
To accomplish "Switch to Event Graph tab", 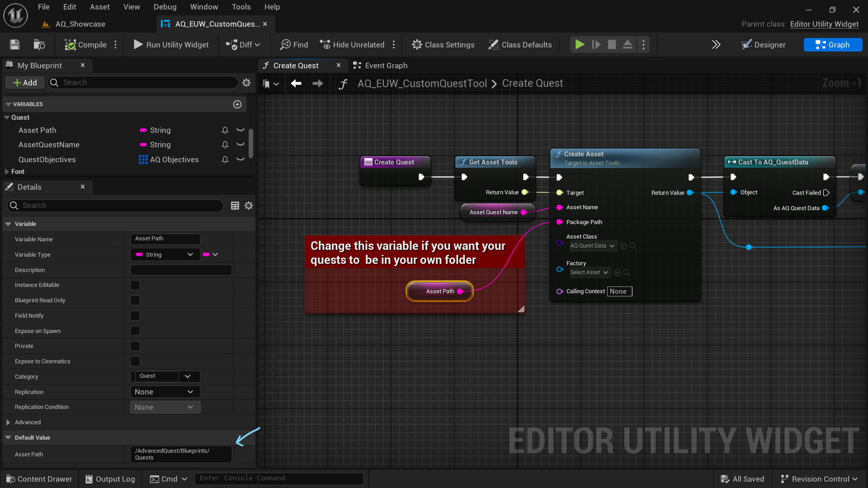I will (381, 66).
